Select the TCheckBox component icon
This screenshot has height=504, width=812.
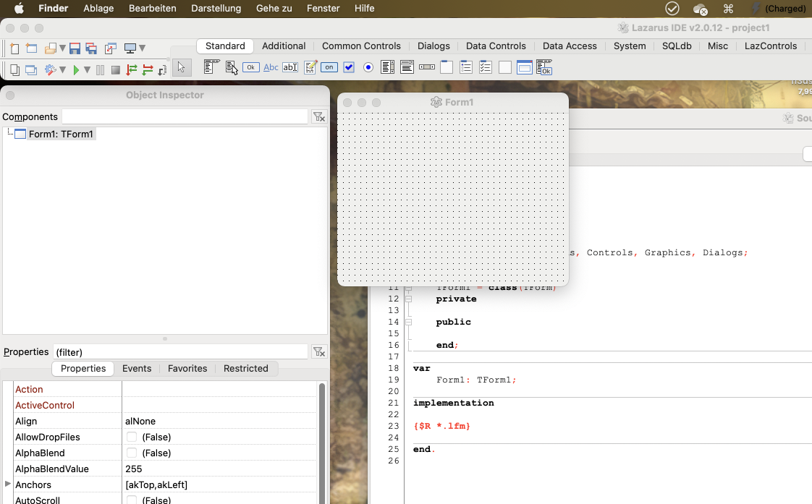[349, 67]
